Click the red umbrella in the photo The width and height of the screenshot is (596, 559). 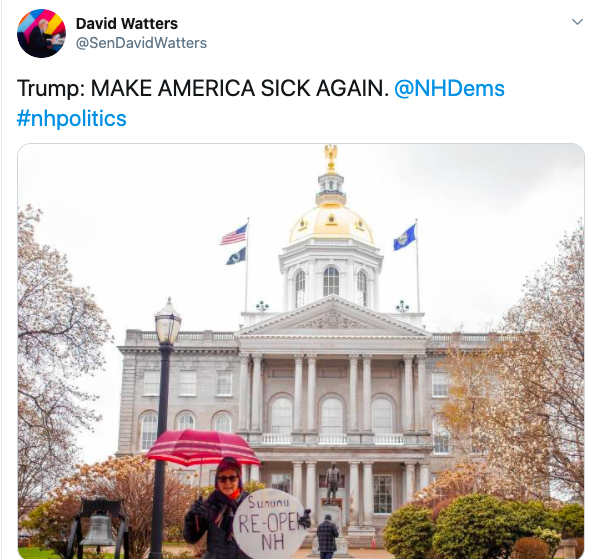coord(203,448)
